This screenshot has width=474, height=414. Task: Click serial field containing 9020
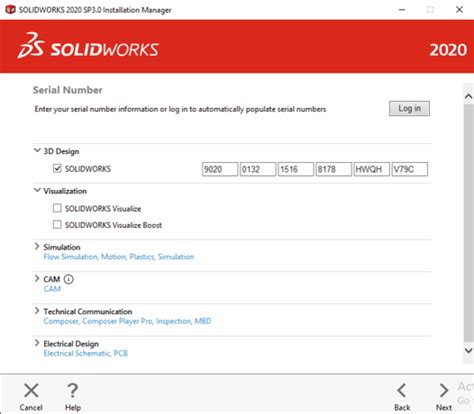pos(220,169)
